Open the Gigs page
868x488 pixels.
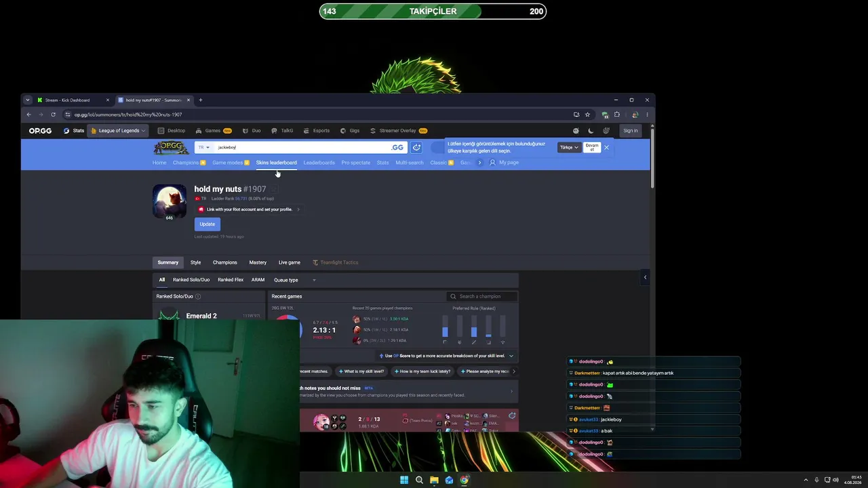(350, 131)
